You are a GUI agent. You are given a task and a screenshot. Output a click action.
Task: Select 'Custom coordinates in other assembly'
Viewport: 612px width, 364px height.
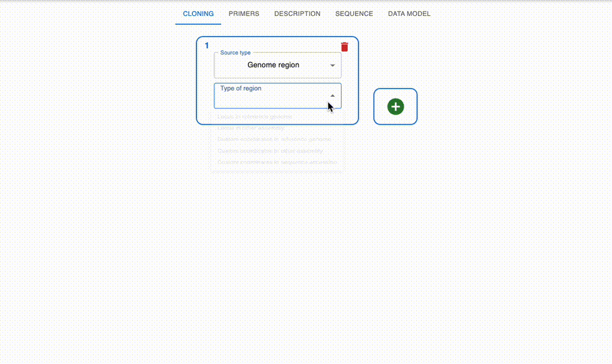click(x=270, y=150)
